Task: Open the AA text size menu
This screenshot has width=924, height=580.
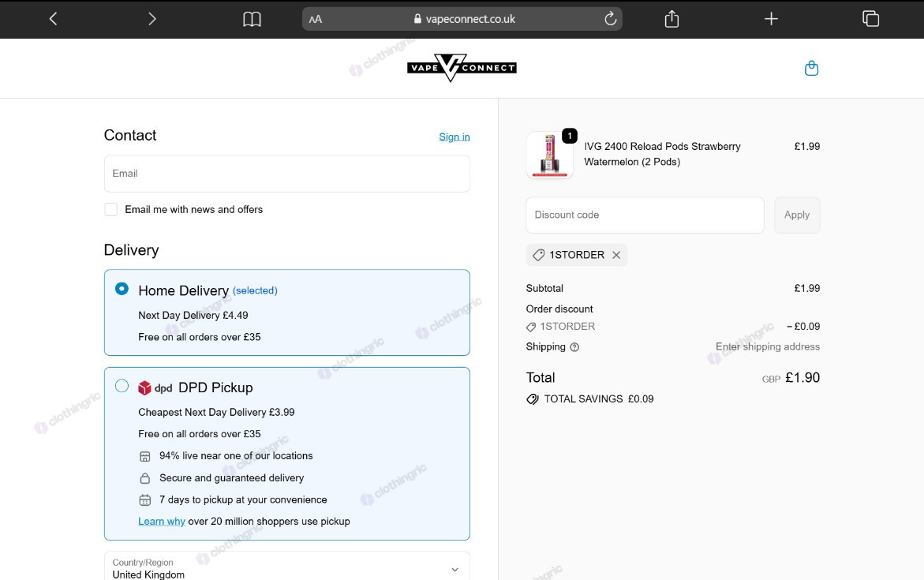Action: (316, 19)
